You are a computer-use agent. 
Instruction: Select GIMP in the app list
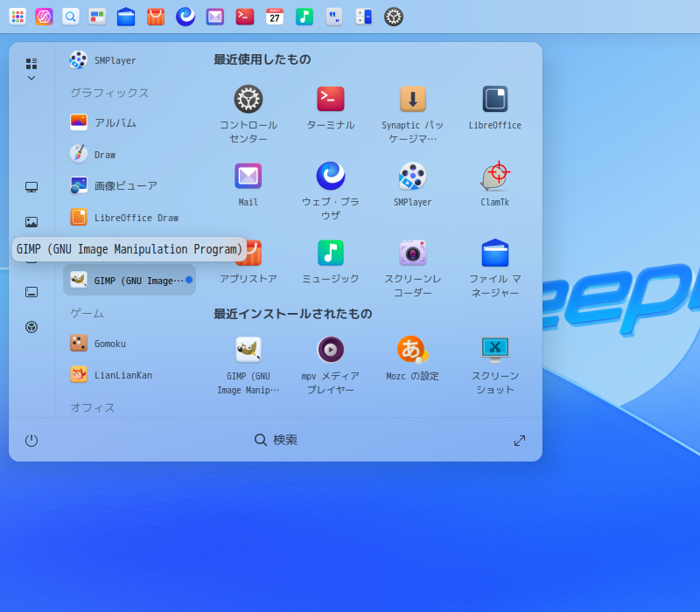129,280
